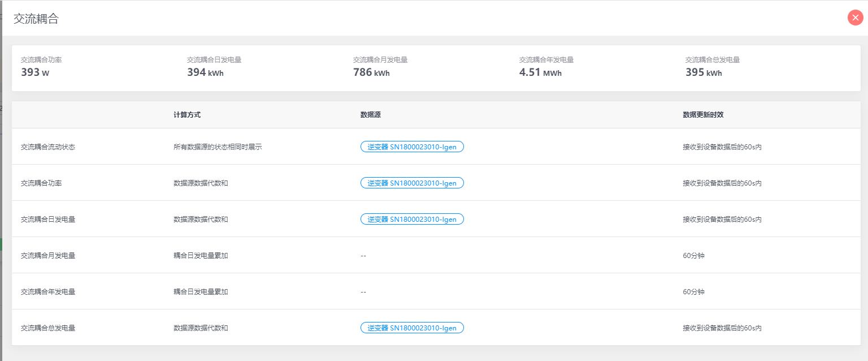Viewport: 868px width, 361px height.
Task: Click the 计算方式 column header
Action: click(187, 115)
